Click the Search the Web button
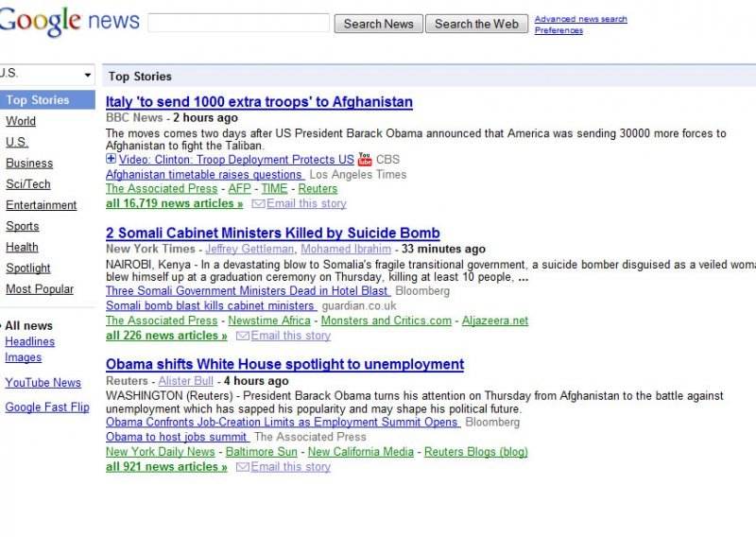 476,24
